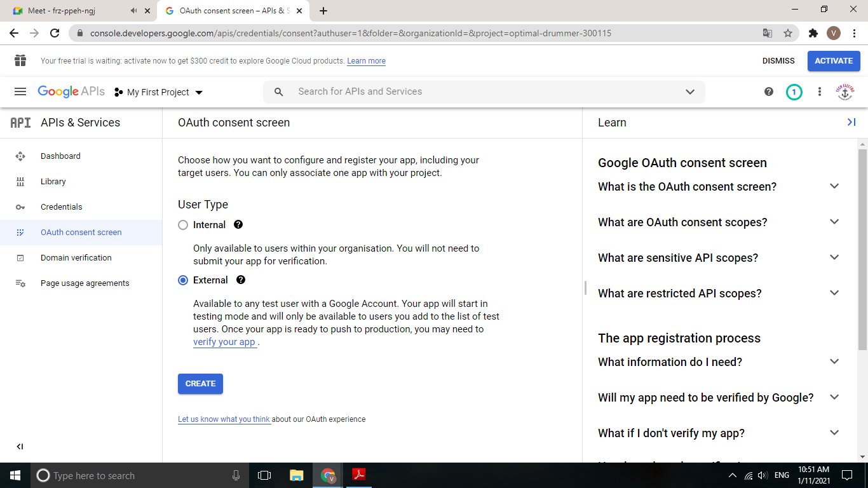Open the Windows notification center
Screen dimensions: 868x488
pyautogui.click(x=846, y=475)
